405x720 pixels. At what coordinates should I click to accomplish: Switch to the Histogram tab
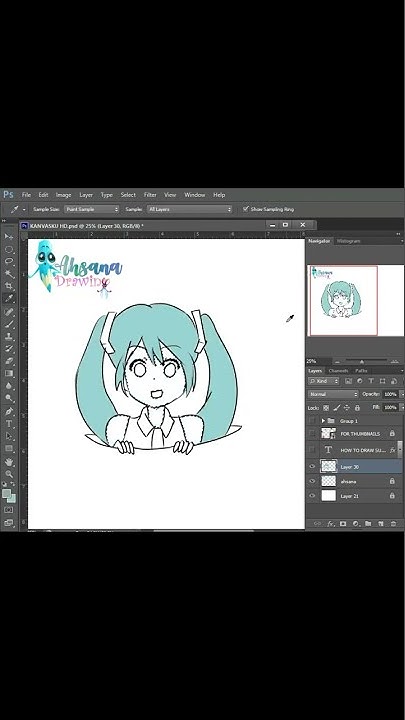coord(349,241)
